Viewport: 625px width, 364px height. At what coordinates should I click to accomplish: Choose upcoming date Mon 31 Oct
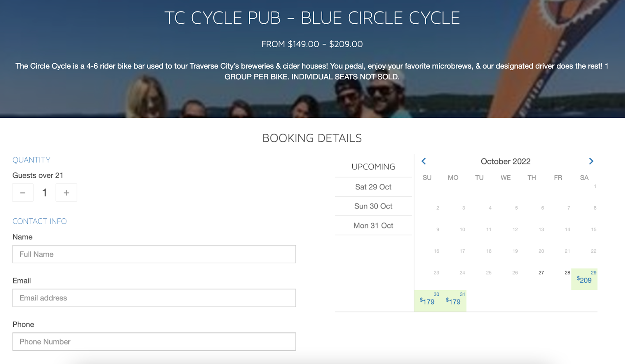(x=373, y=226)
